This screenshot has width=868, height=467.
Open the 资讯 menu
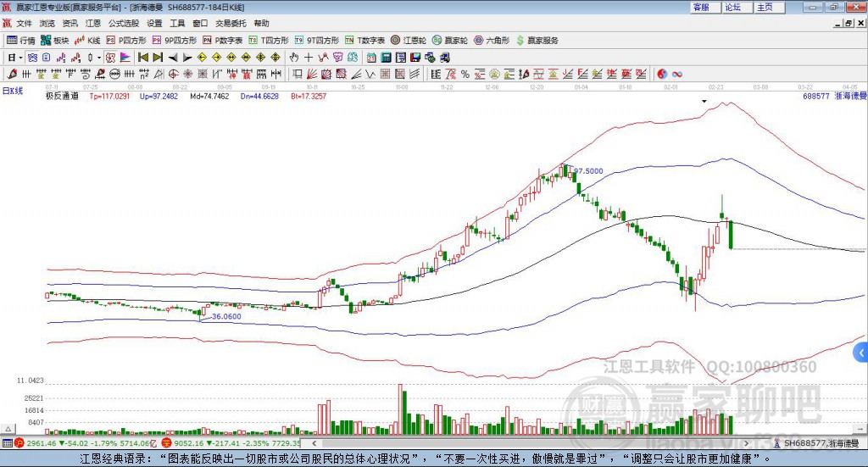70,23
